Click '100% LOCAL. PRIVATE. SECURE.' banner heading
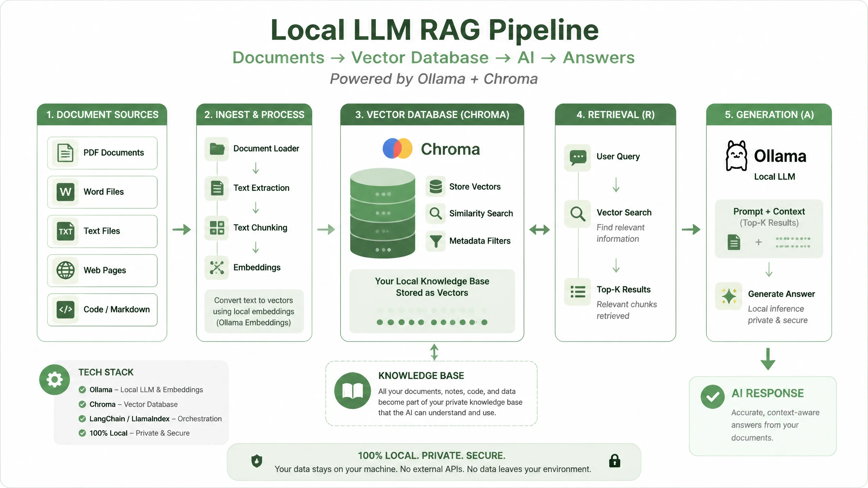The height and width of the screenshot is (488, 868). click(432, 456)
